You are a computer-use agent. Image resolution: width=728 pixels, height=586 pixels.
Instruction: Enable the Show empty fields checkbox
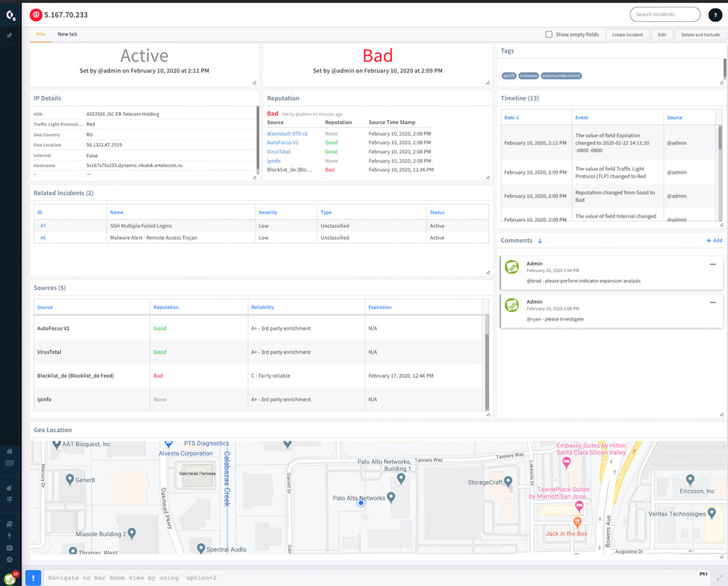[x=548, y=34]
